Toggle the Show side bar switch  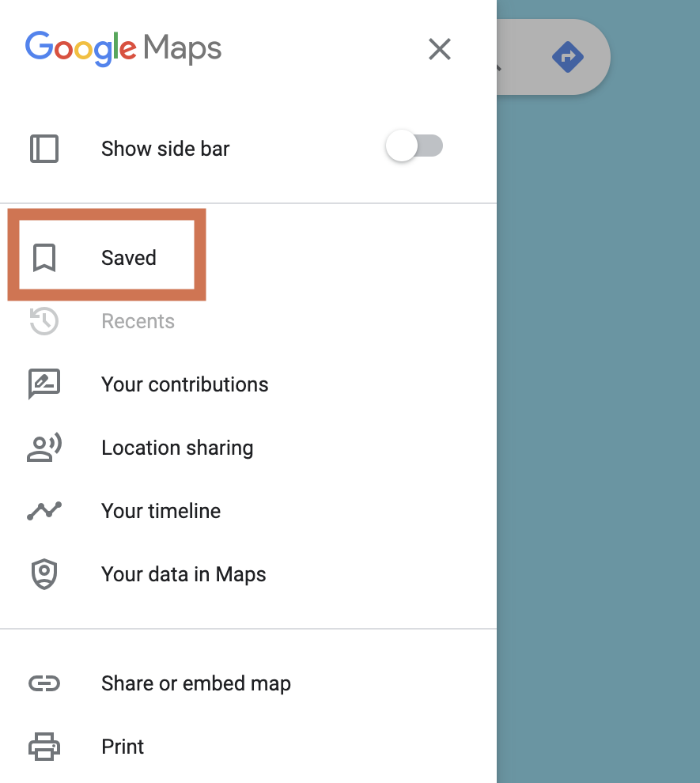pyautogui.click(x=414, y=146)
